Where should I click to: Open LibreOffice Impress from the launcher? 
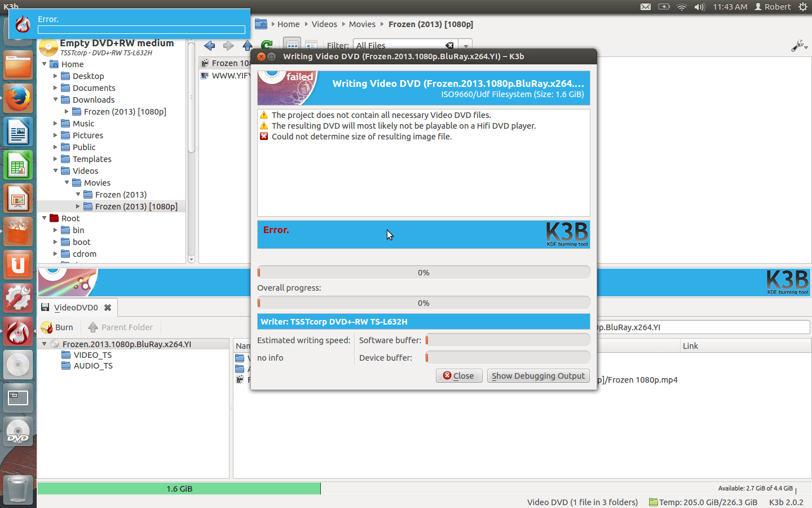[x=18, y=199]
